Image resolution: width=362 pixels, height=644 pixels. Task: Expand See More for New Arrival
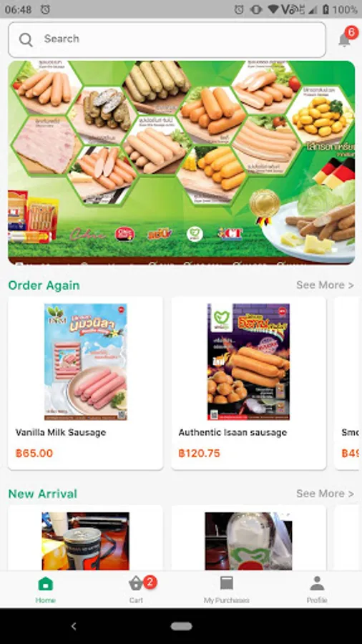point(325,493)
